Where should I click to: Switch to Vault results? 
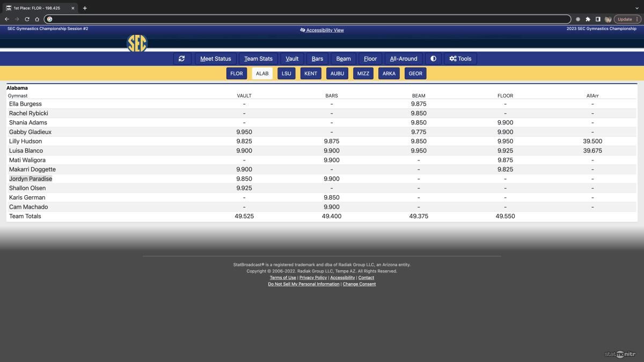(292, 58)
